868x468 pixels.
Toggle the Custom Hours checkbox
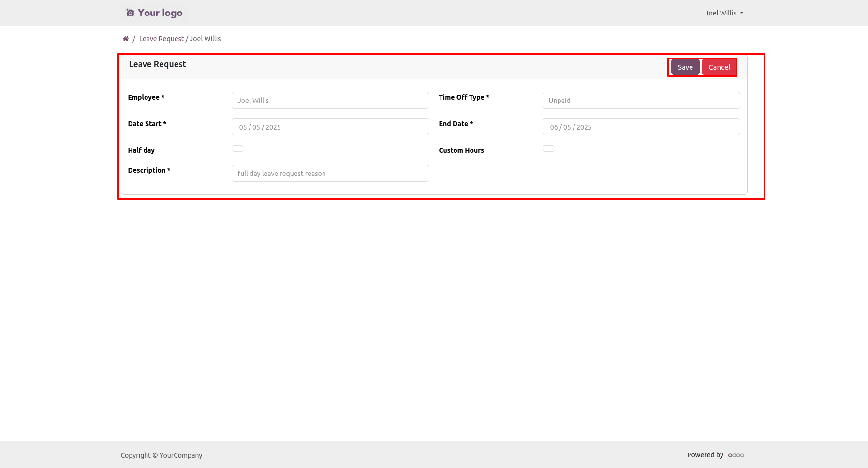point(549,148)
